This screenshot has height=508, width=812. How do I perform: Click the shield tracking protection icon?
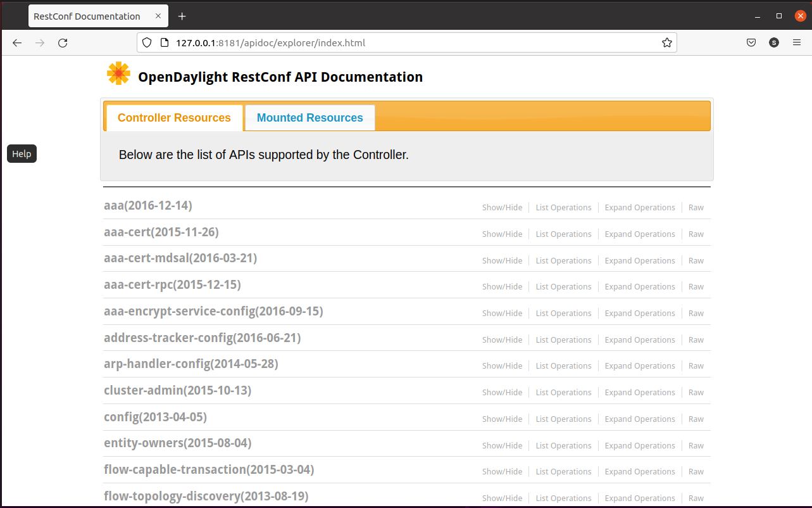tap(147, 43)
